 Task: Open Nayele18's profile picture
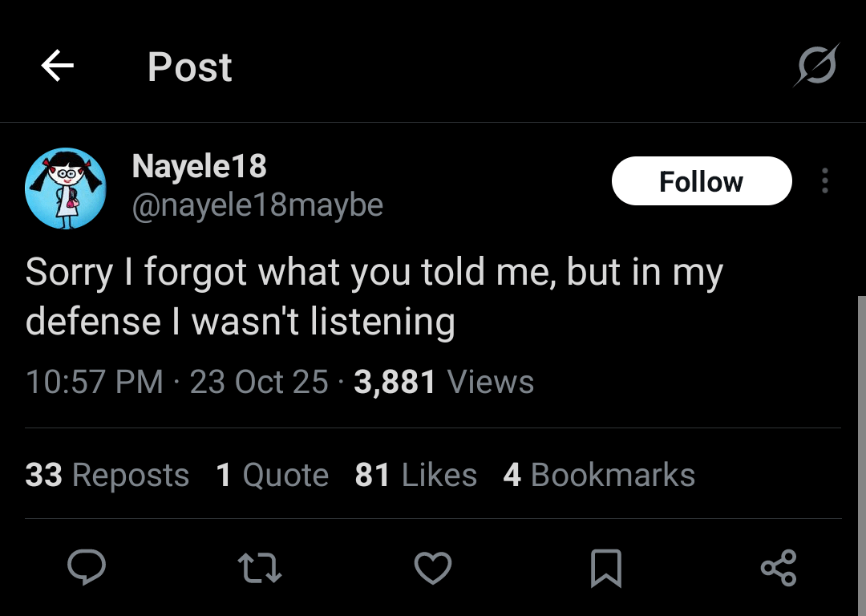(x=66, y=188)
